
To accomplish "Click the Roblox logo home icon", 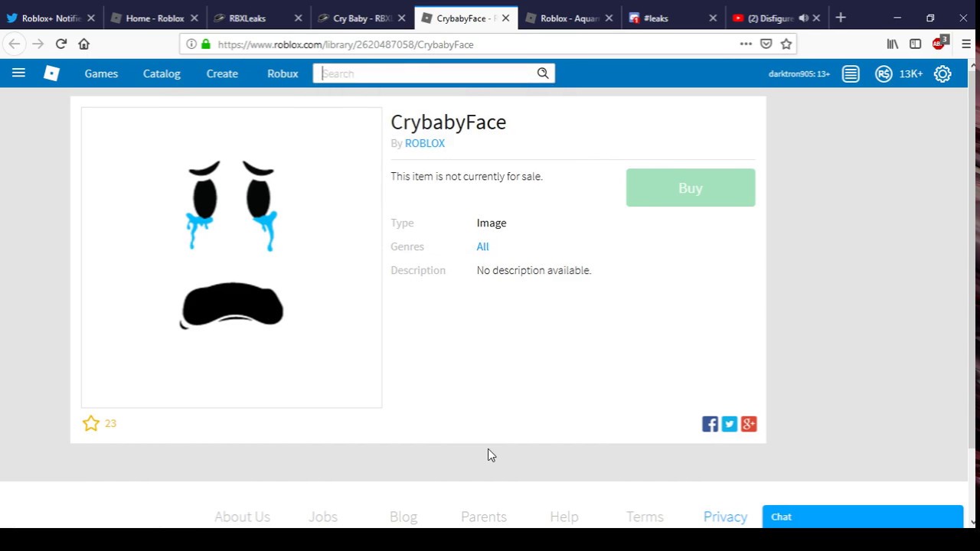I will [51, 73].
